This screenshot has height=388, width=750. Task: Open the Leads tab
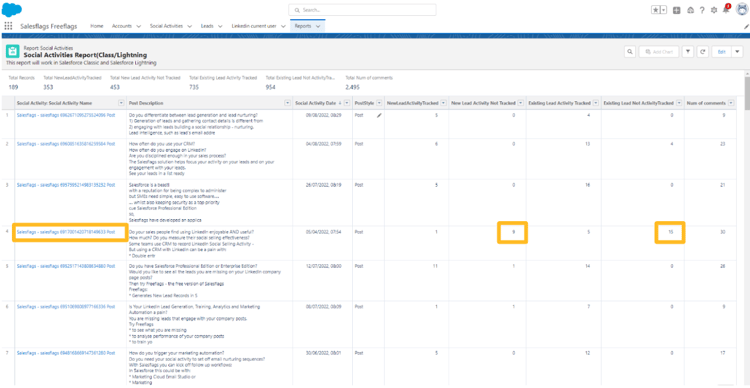207,26
